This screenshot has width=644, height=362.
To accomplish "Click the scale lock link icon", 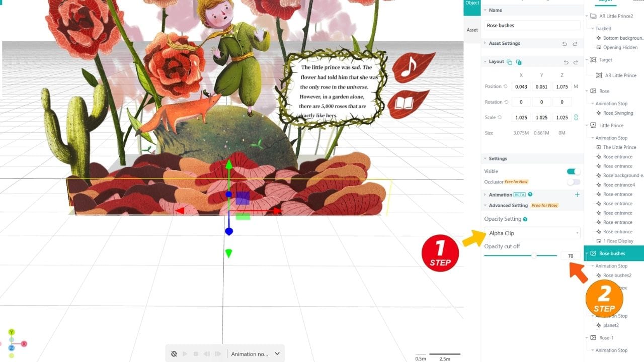I will pyautogui.click(x=576, y=118).
